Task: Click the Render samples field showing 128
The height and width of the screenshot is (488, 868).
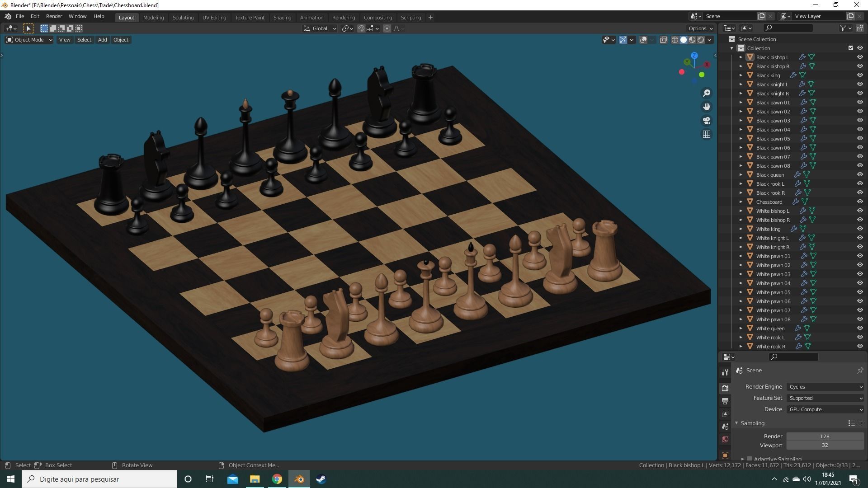Action: pos(825,436)
